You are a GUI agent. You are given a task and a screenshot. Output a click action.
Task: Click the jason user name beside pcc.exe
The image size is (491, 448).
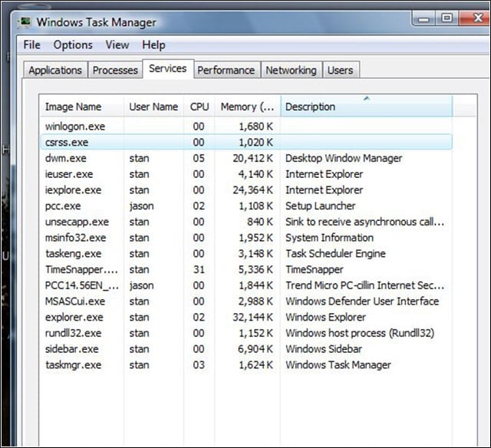pos(141,206)
